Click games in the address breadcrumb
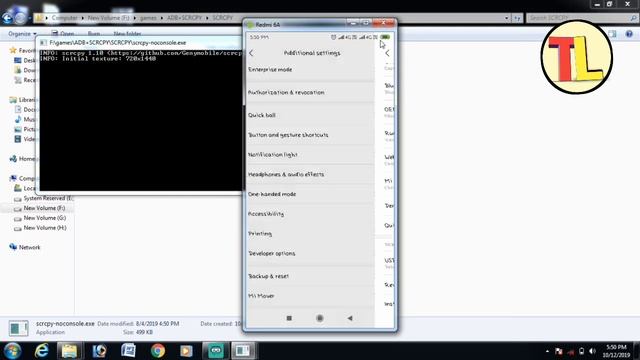Image resolution: width=640 pixels, height=360 pixels. coord(148,18)
